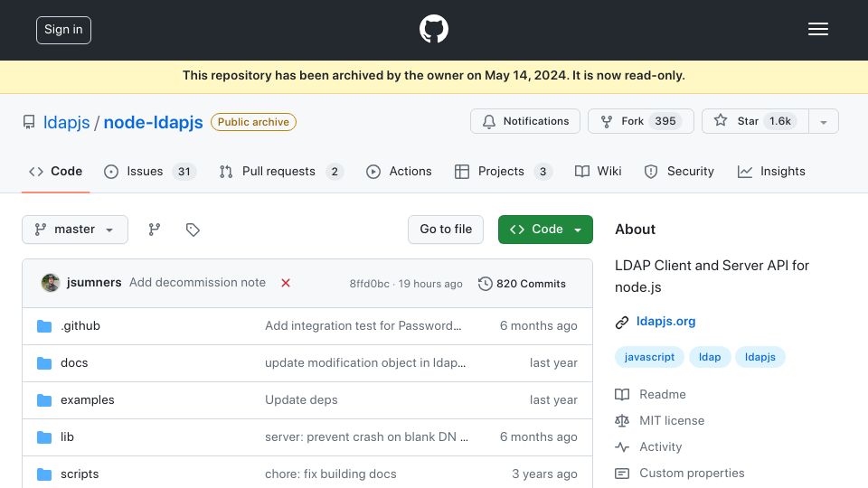Click the Public archive badge
This screenshot has height=488, width=868.
253,122
